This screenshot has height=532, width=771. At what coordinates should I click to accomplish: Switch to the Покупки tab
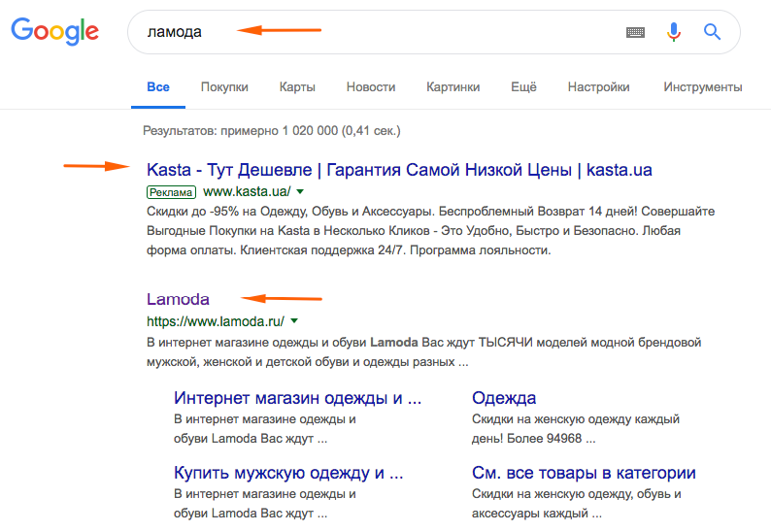click(224, 87)
